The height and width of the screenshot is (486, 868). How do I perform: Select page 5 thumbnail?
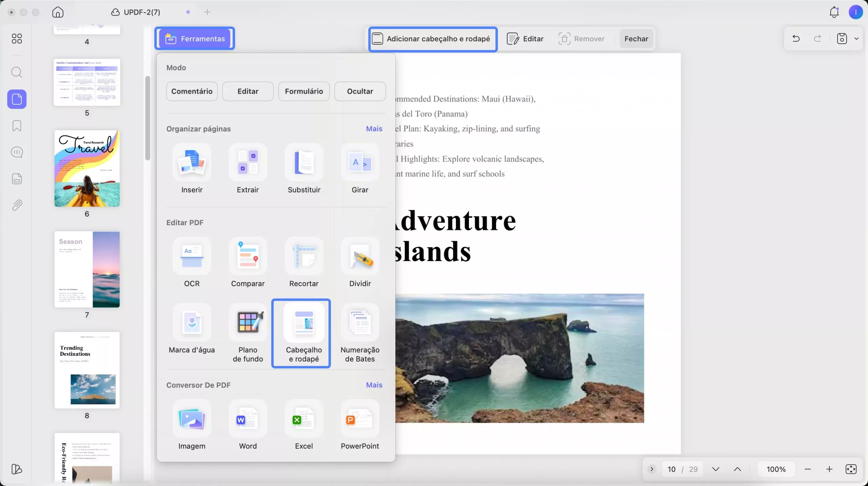pos(87,82)
